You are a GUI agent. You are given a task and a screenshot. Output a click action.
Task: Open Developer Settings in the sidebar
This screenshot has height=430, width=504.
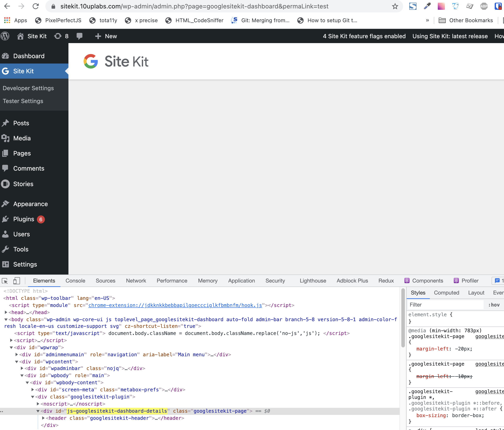pos(28,88)
